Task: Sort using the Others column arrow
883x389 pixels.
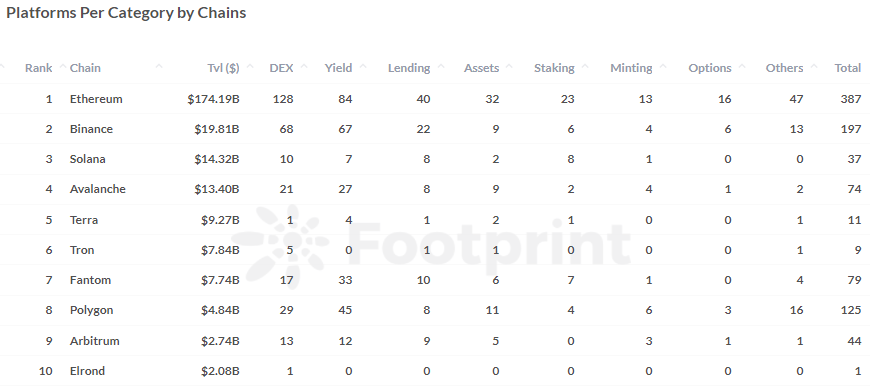Action: pyautogui.click(x=814, y=67)
